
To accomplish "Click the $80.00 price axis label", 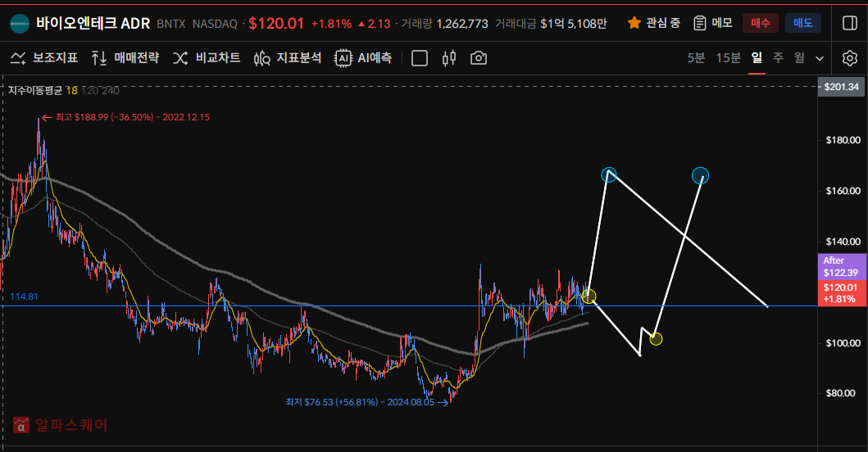I will click(840, 393).
